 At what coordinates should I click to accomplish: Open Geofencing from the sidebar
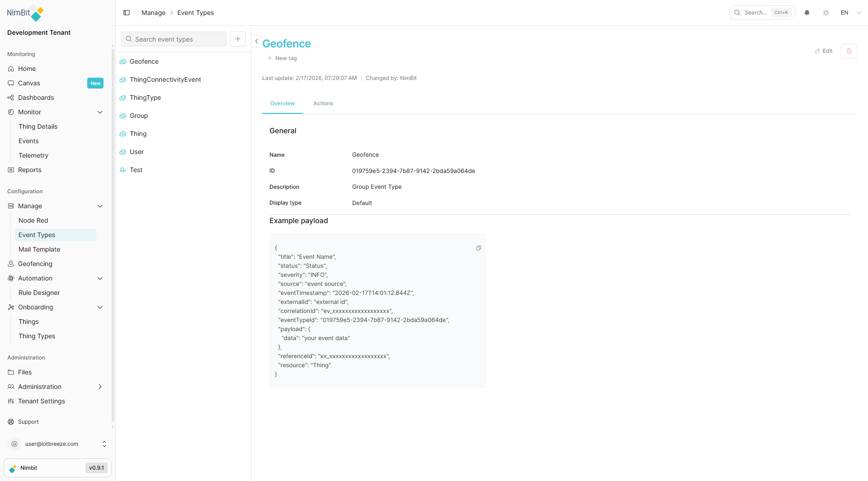(x=35, y=264)
